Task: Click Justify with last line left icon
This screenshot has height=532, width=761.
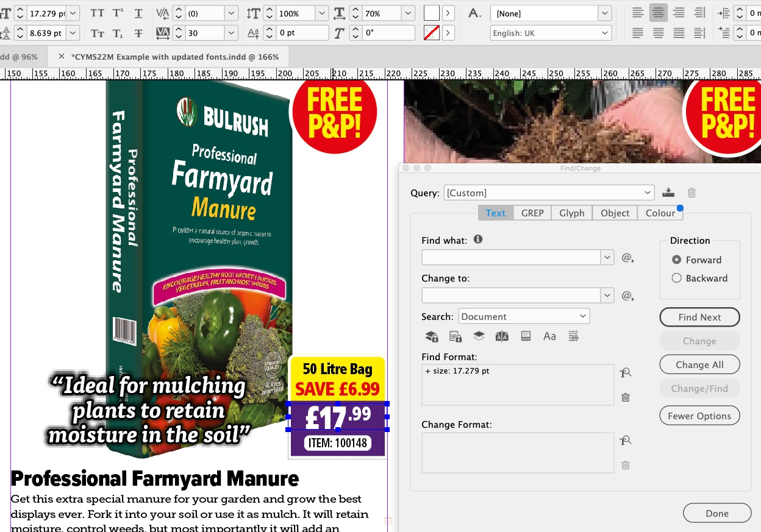Action: click(x=638, y=33)
